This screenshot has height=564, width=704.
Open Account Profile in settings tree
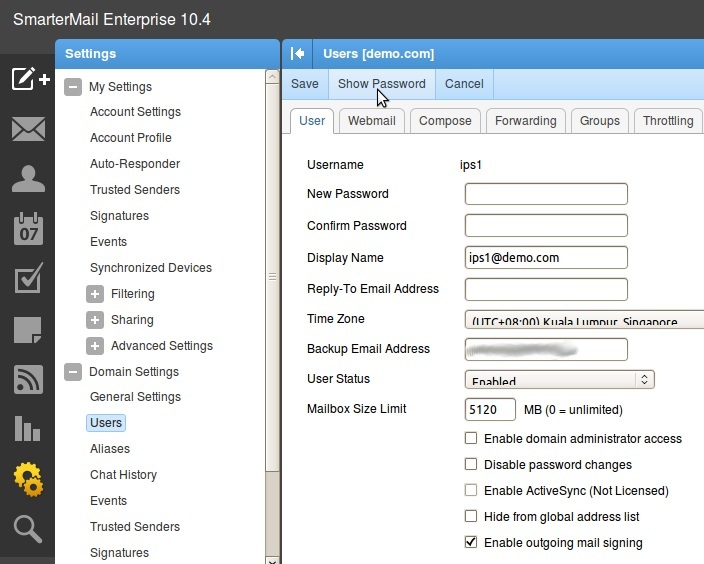[131, 138]
